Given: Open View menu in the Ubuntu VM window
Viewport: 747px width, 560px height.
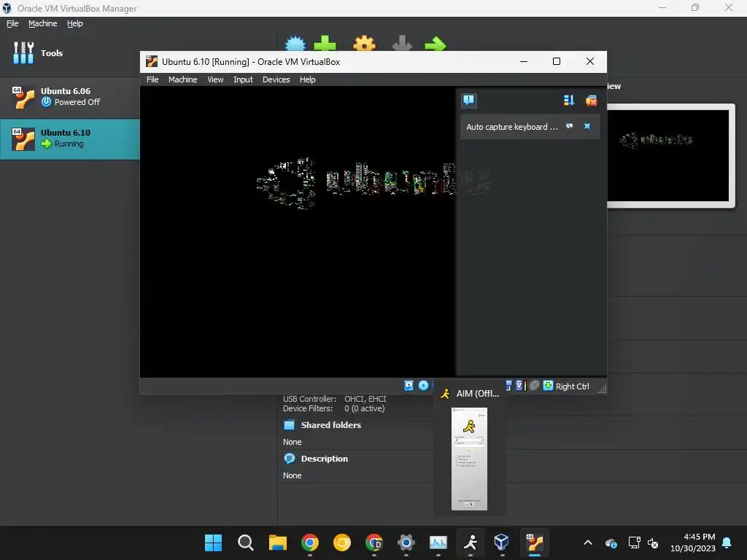Looking at the screenshot, I should click(215, 79).
